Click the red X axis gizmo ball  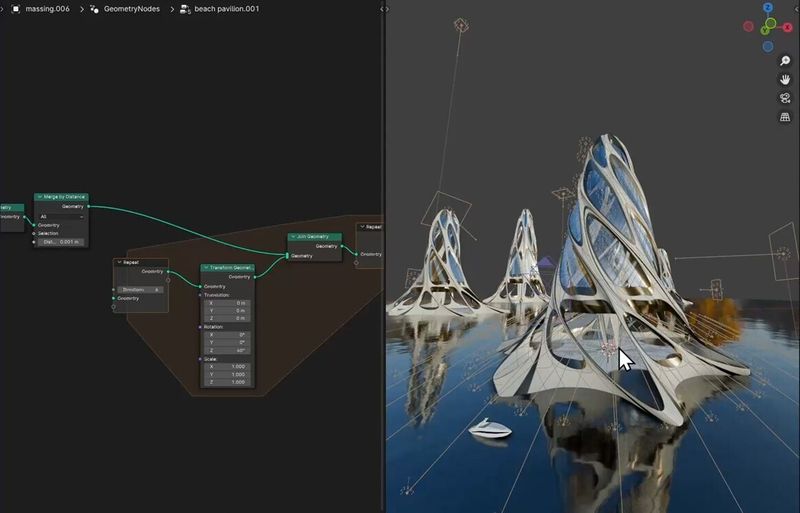(787, 27)
